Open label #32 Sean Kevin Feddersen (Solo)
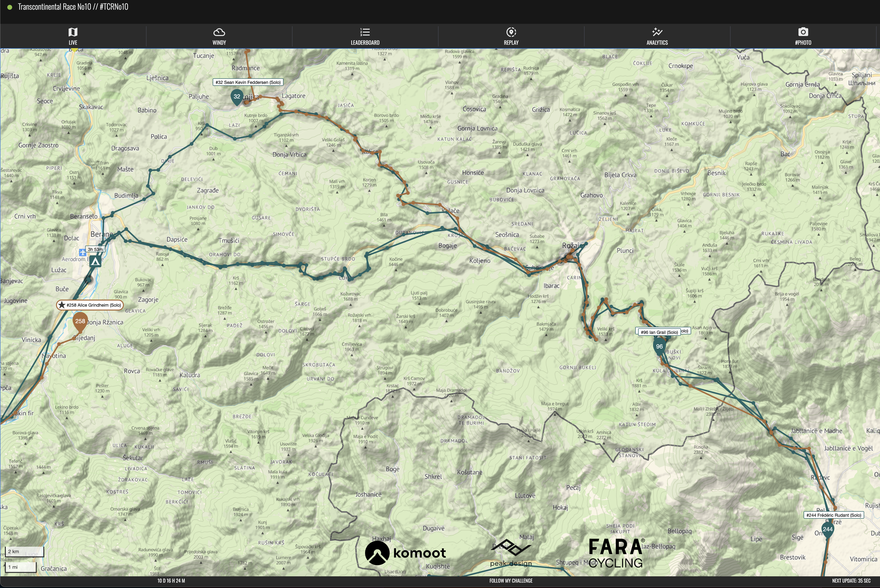Viewport: 880px width, 588px height. tap(248, 82)
